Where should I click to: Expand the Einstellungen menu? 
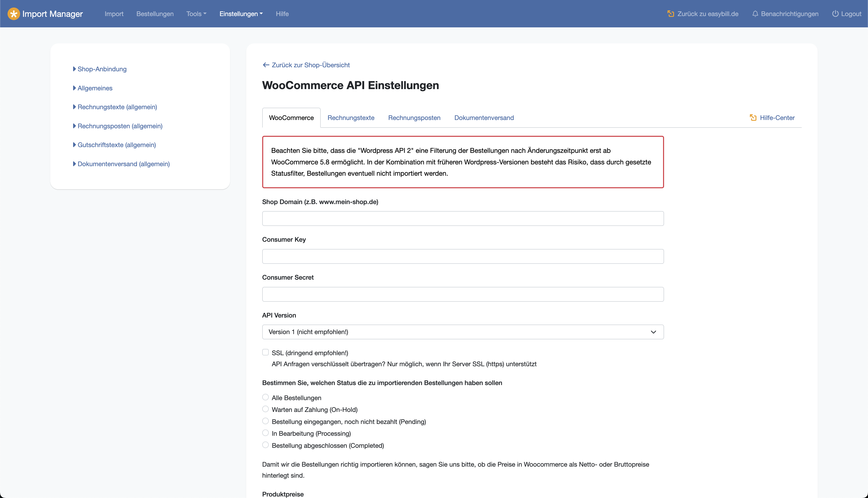[x=241, y=14]
